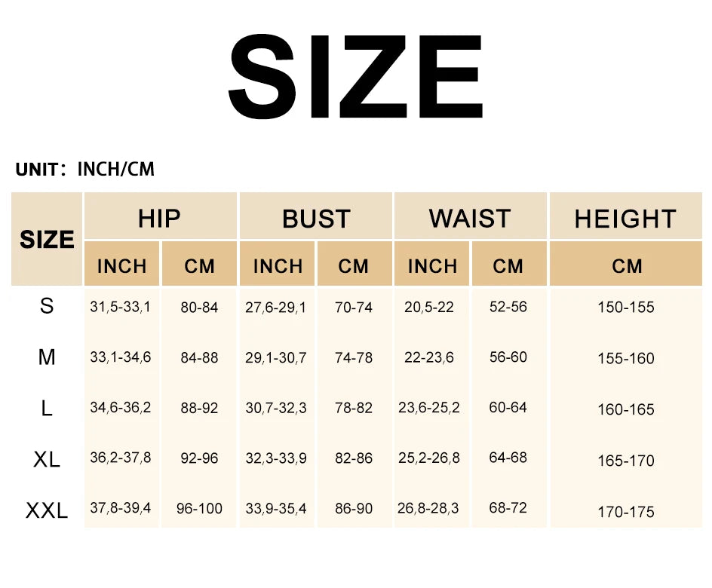This screenshot has height=588, width=712.
Task: Click the 84-88 hip CM value
Action: 199,357
